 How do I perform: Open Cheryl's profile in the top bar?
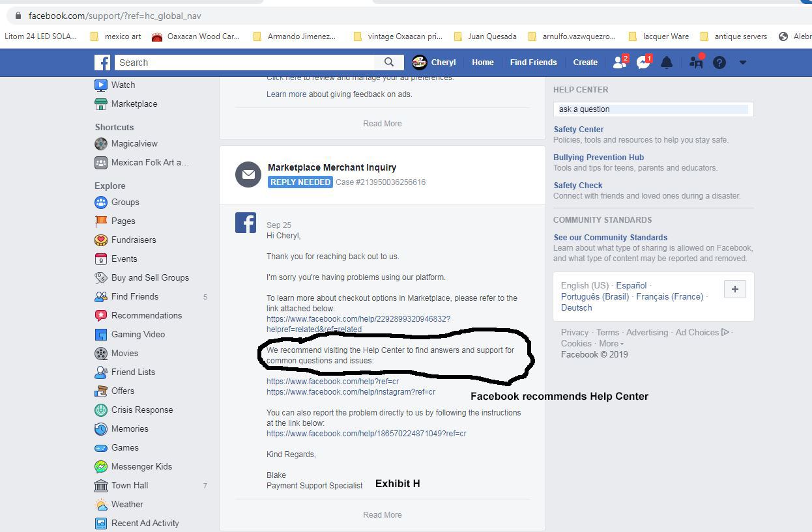pyautogui.click(x=434, y=63)
